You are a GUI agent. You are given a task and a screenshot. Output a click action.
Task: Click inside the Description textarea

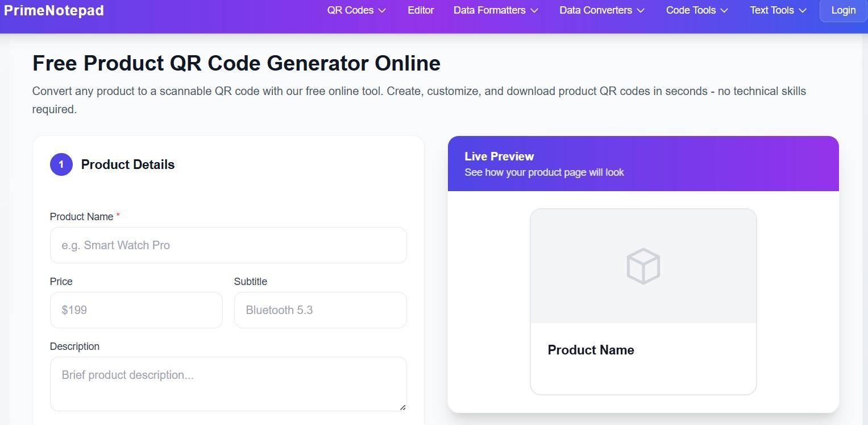pyautogui.click(x=228, y=383)
